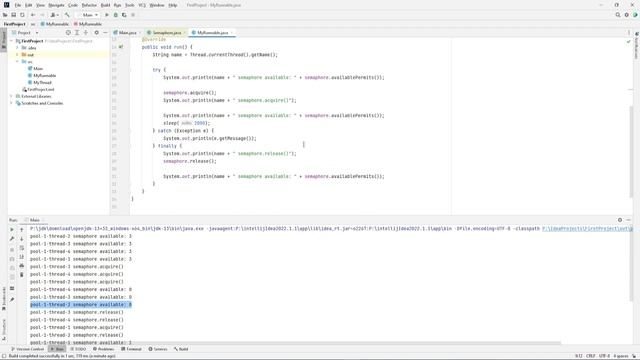Toggle the Structure tool window stripe
The image size is (640, 360).
tap(4, 329)
